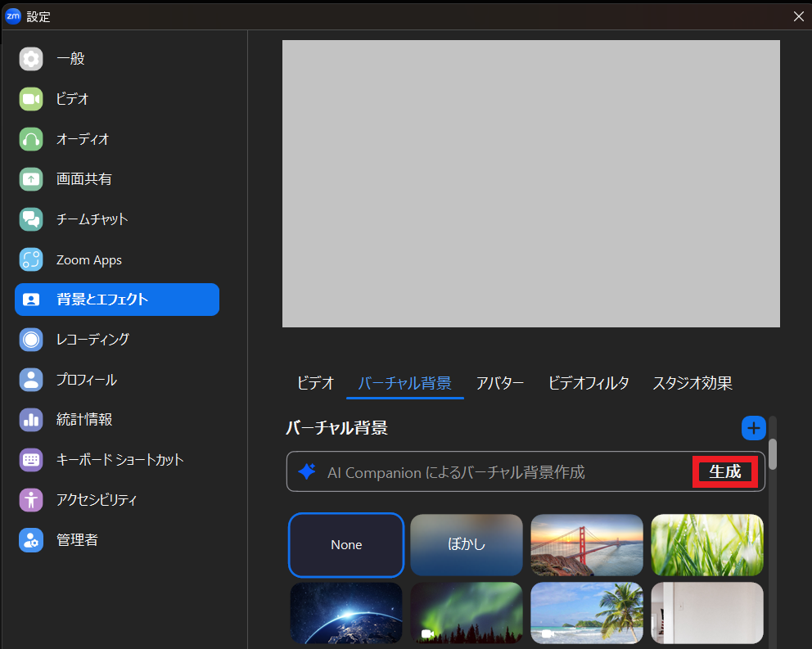
Task: Open the 画面共有 screen share icon
Action: (x=31, y=179)
